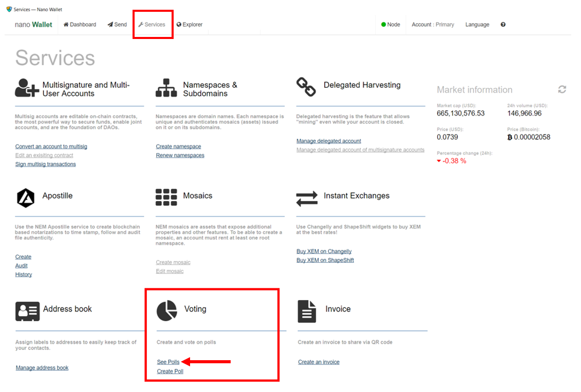Viewport: 581px width, 392px height.
Task: Click Renew namespaces link
Action: coord(180,155)
